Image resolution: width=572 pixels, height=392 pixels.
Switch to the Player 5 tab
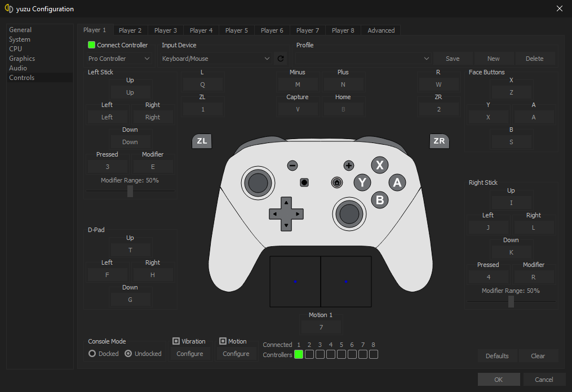[236, 30]
